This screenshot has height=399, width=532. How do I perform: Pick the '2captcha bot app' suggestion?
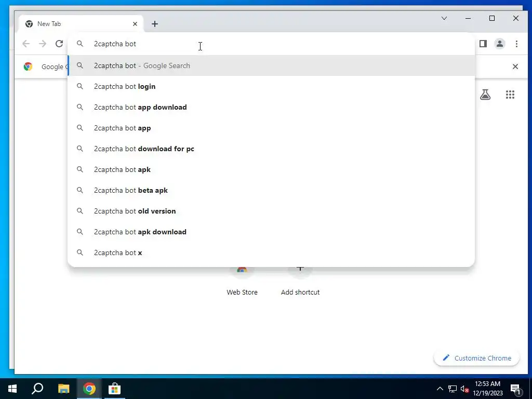(271, 128)
